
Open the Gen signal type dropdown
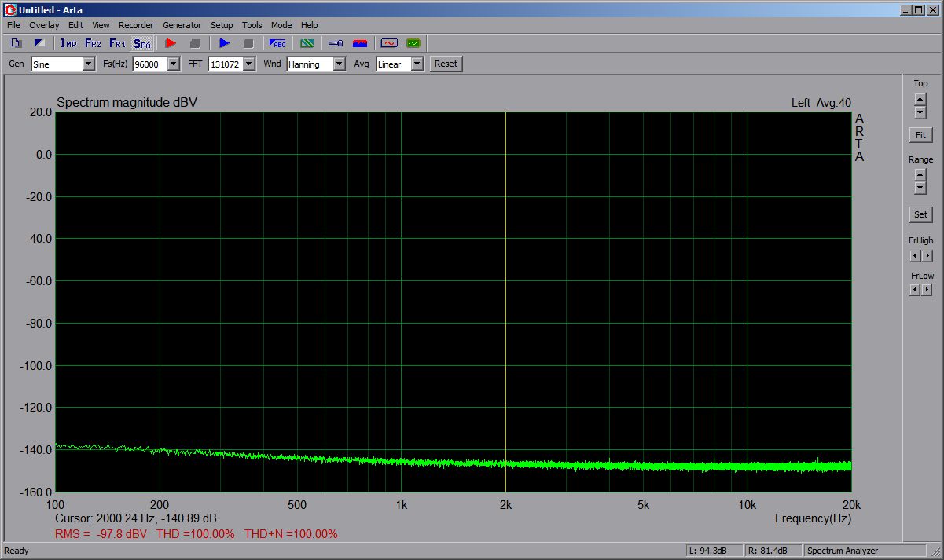pos(88,64)
